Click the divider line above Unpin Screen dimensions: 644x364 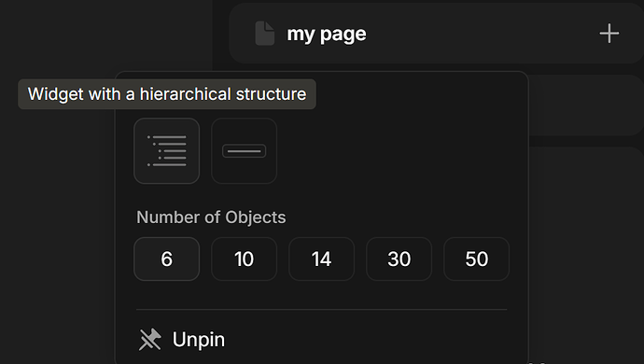click(322, 309)
